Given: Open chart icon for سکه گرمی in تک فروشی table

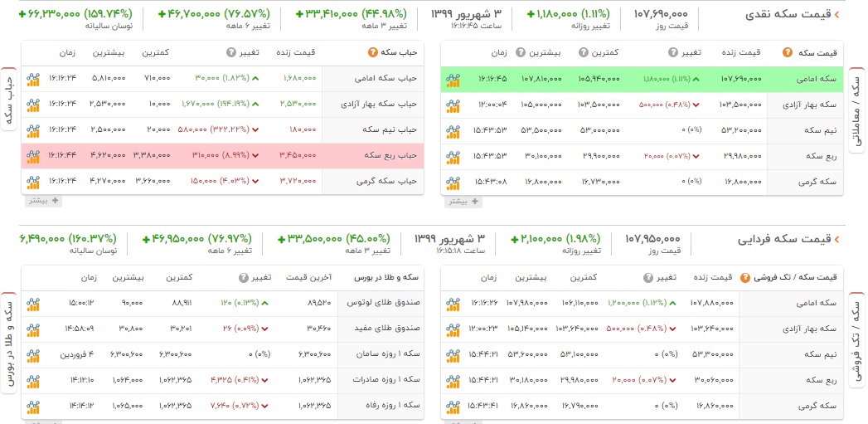Looking at the screenshot, I should 453,407.
